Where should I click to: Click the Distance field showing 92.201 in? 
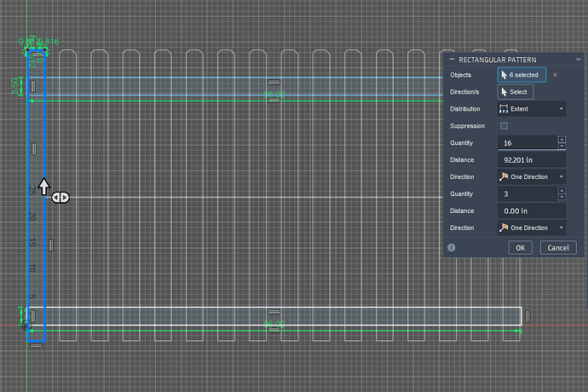point(532,160)
